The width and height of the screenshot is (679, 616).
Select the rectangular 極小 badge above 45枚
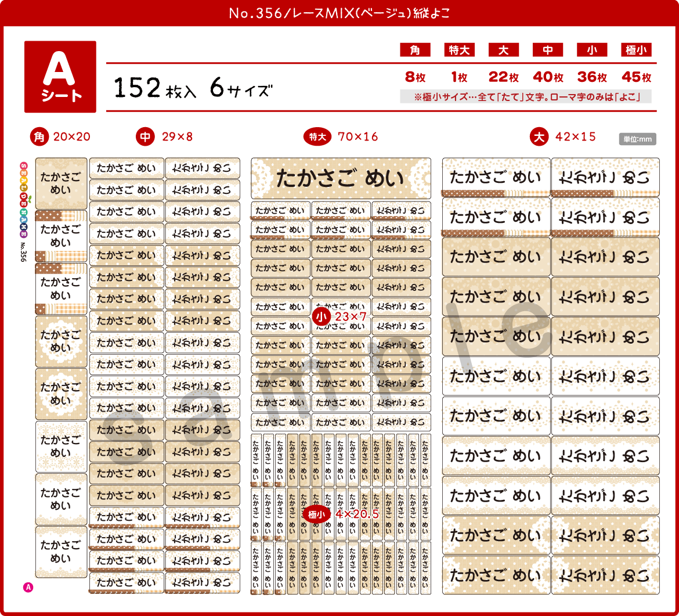(636, 50)
